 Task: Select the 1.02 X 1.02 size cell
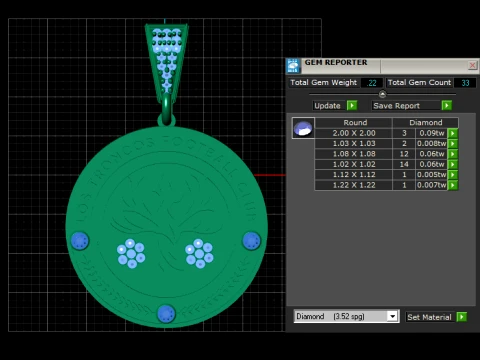coord(354,164)
